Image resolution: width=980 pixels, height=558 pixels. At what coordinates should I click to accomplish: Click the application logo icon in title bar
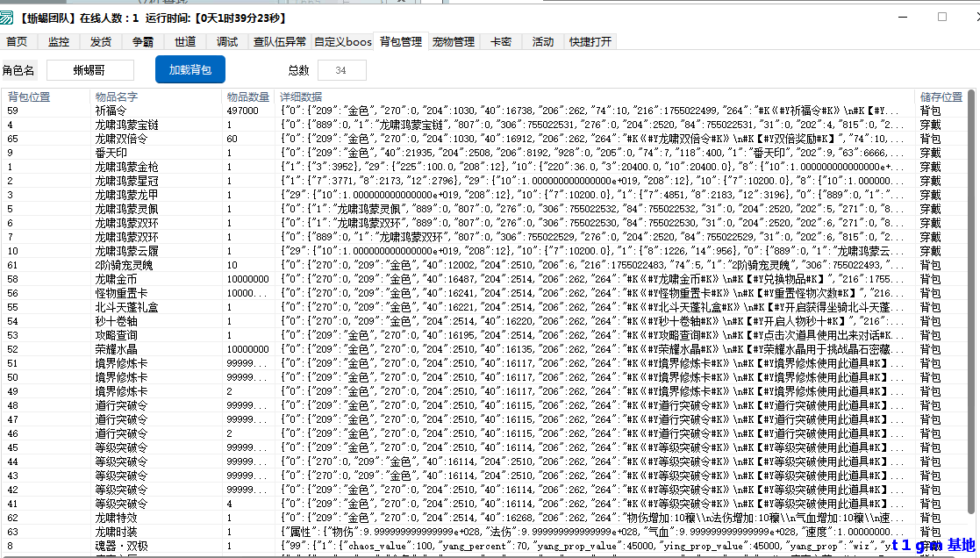7,18
